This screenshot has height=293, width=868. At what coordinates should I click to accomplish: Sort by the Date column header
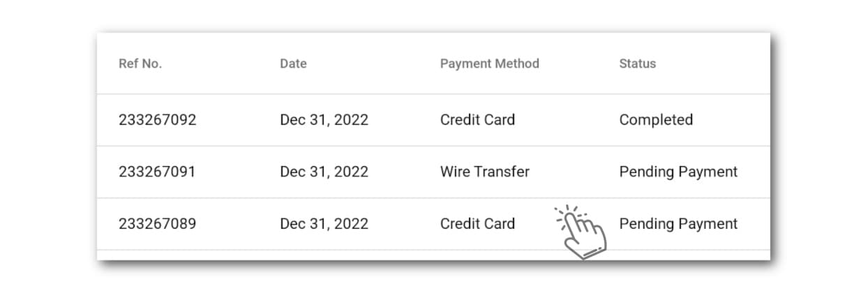coord(293,63)
